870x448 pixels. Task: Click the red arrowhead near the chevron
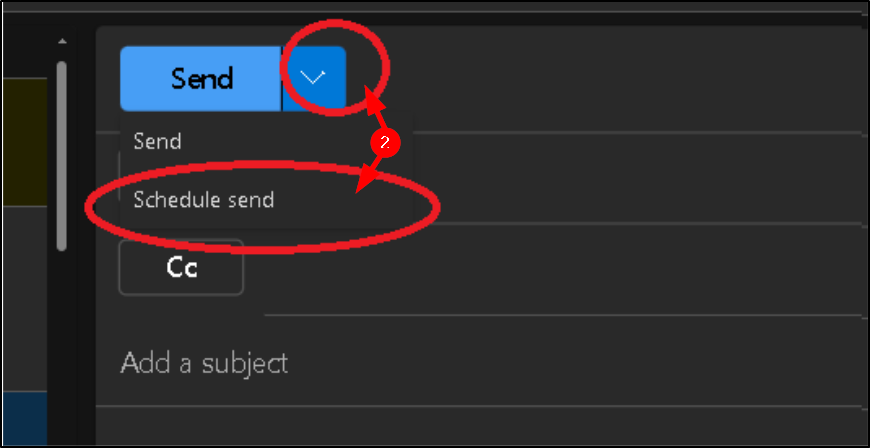point(373,99)
